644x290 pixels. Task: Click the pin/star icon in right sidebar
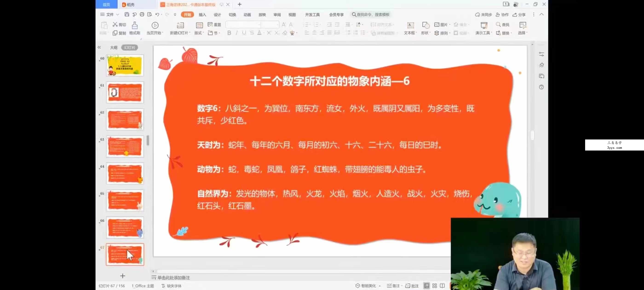tap(541, 65)
